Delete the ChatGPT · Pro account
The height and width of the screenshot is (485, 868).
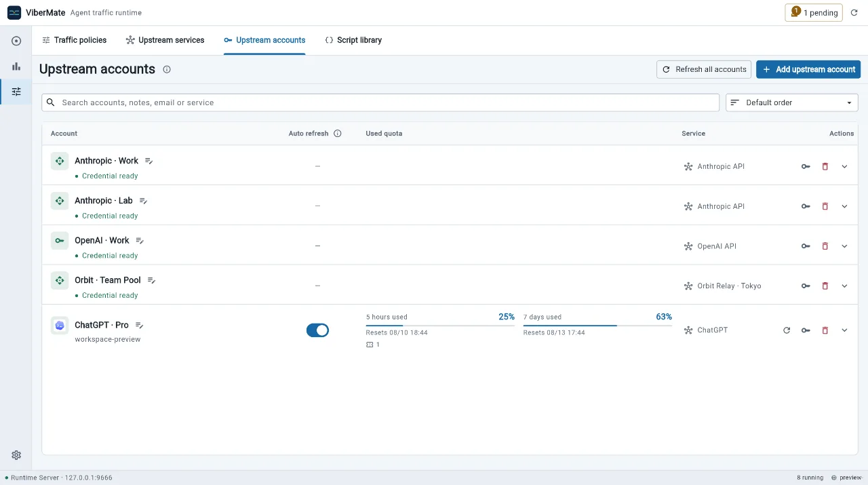point(825,330)
